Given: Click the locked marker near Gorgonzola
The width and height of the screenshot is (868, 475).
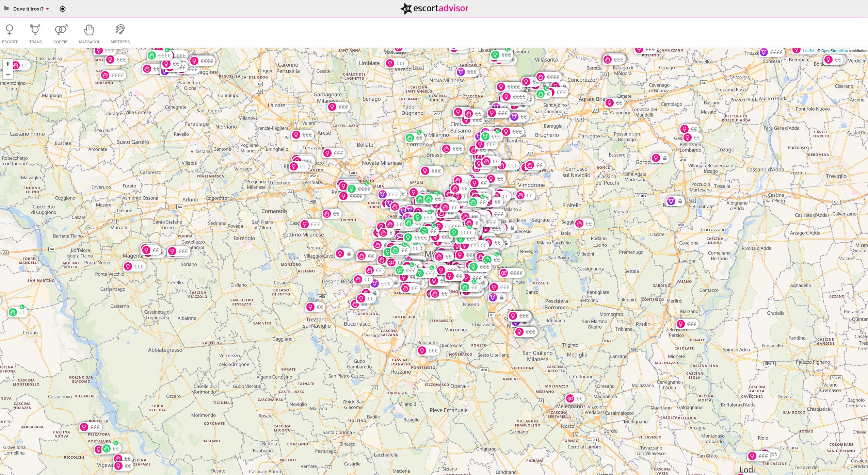Looking at the screenshot, I should (x=660, y=158).
